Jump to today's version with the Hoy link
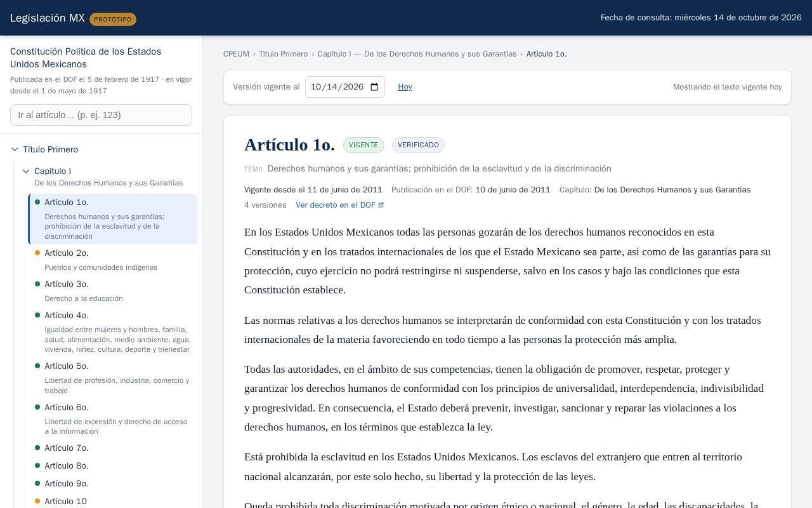Image resolution: width=812 pixels, height=508 pixels. click(405, 87)
